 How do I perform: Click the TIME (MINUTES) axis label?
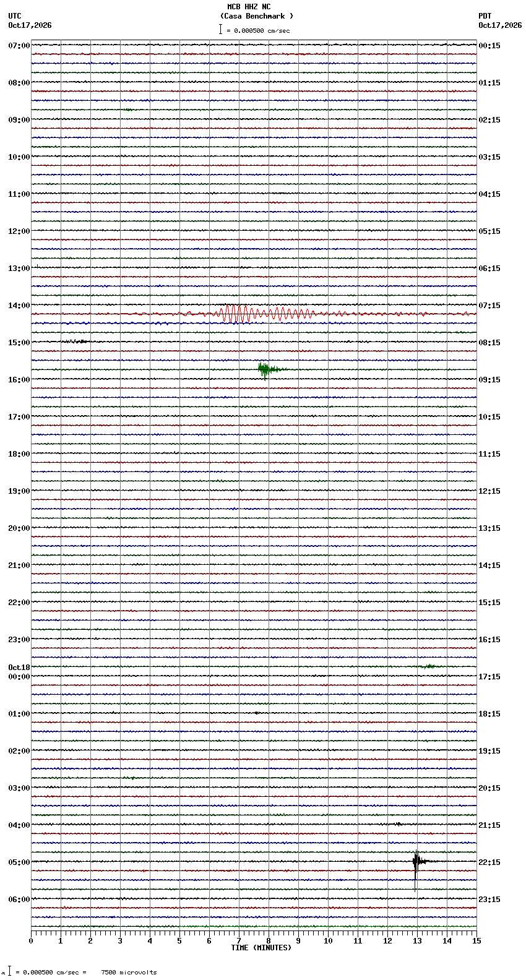point(261,947)
